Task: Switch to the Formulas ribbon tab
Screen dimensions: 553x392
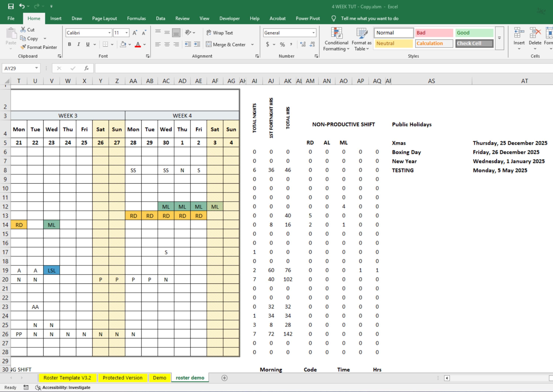Action: click(136, 18)
